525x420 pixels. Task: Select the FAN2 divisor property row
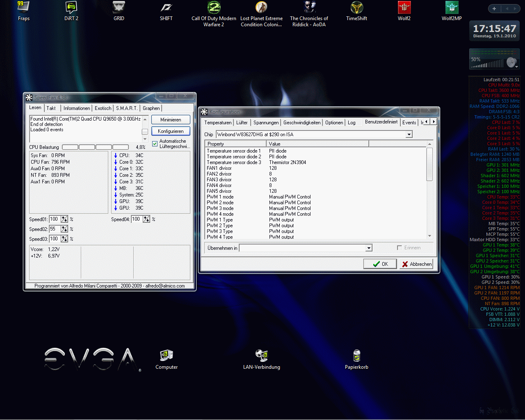pos(316,174)
